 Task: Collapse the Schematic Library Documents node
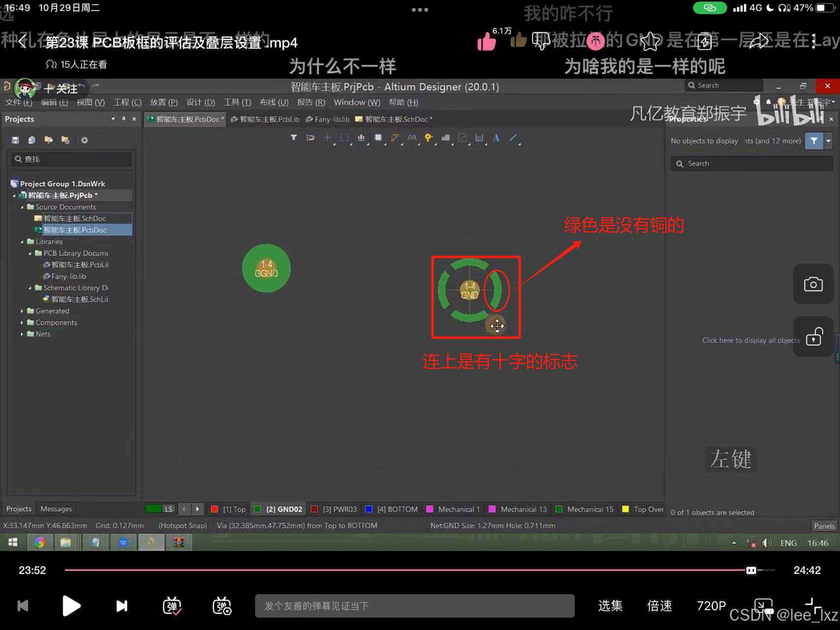tap(30, 288)
